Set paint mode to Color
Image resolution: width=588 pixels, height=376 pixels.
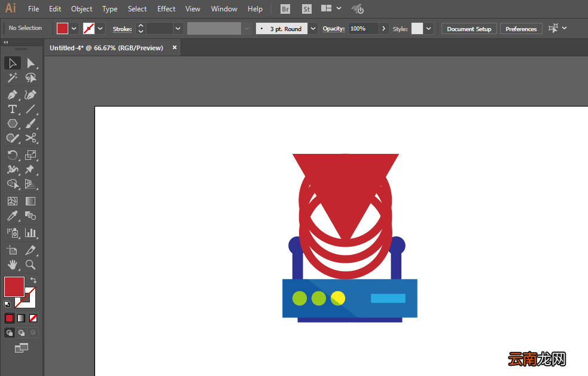point(10,318)
